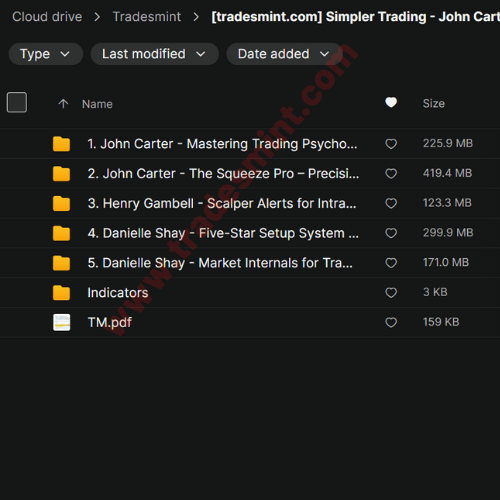
Task: Click the '299.9 MB' size value
Action: 448,232
